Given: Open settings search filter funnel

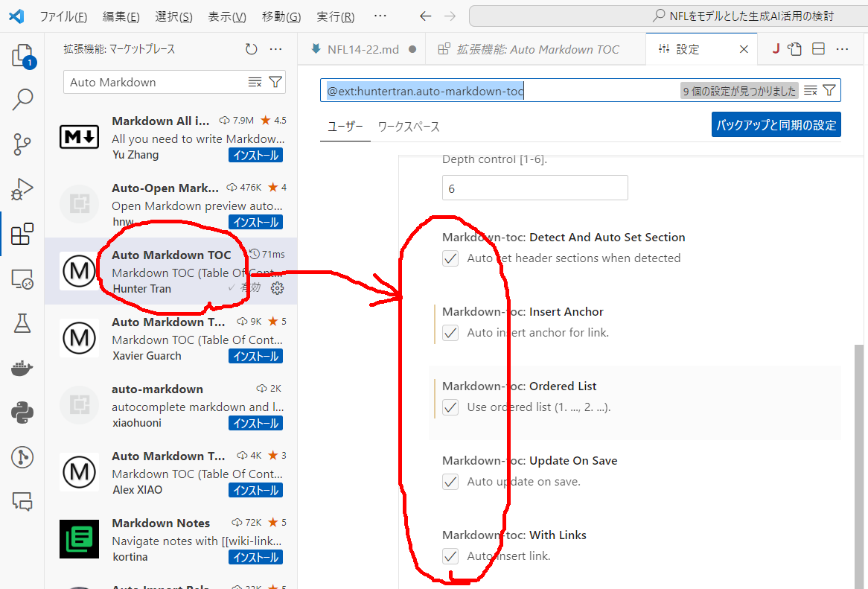Looking at the screenshot, I should tap(829, 90).
